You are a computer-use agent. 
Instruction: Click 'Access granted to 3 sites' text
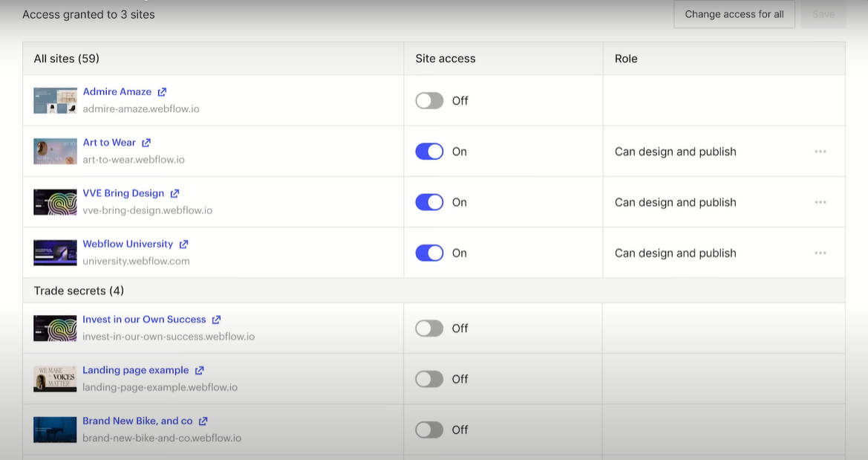[x=88, y=15]
